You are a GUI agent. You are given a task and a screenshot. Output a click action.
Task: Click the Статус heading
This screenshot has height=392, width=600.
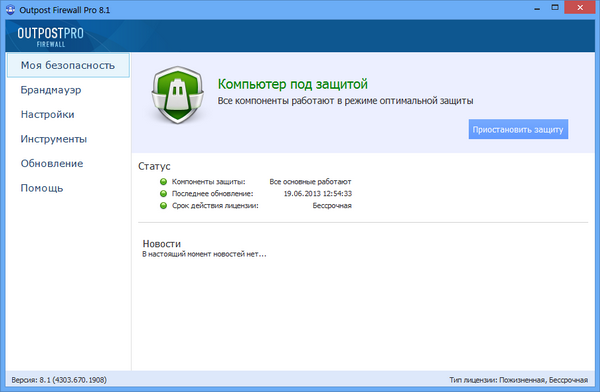tap(154, 166)
